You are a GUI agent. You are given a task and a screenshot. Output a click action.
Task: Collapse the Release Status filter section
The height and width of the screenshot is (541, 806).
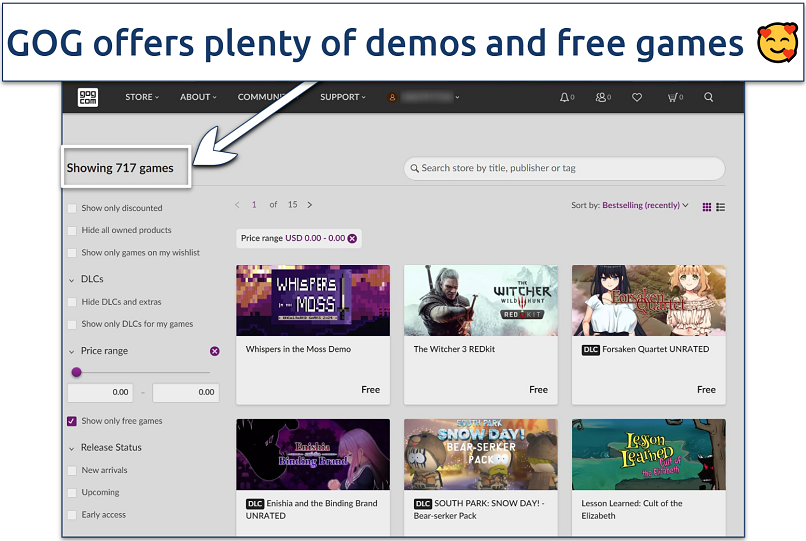pos(71,448)
